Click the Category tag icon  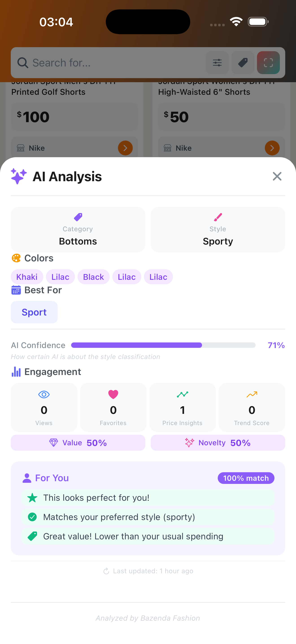[78, 217]
